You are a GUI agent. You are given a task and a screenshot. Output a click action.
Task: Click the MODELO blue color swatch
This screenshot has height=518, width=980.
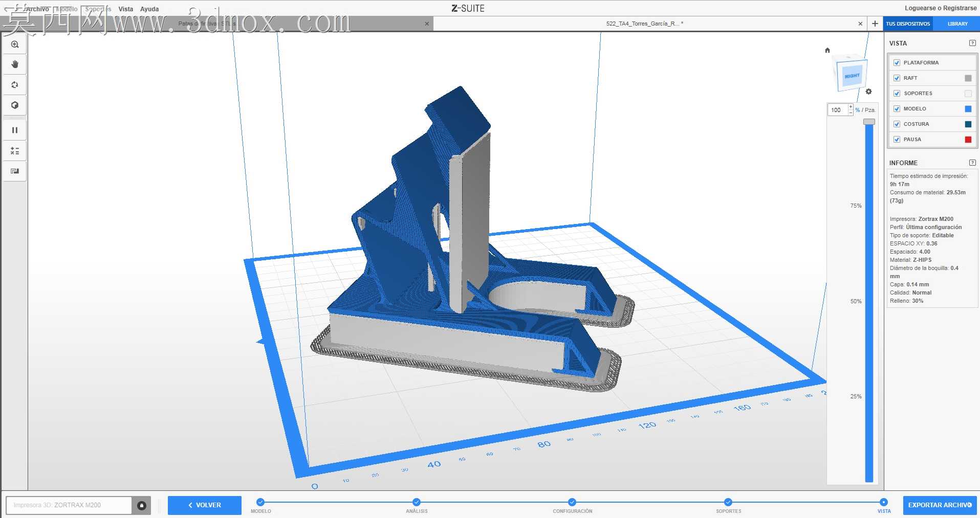click(x=968, y=109)
